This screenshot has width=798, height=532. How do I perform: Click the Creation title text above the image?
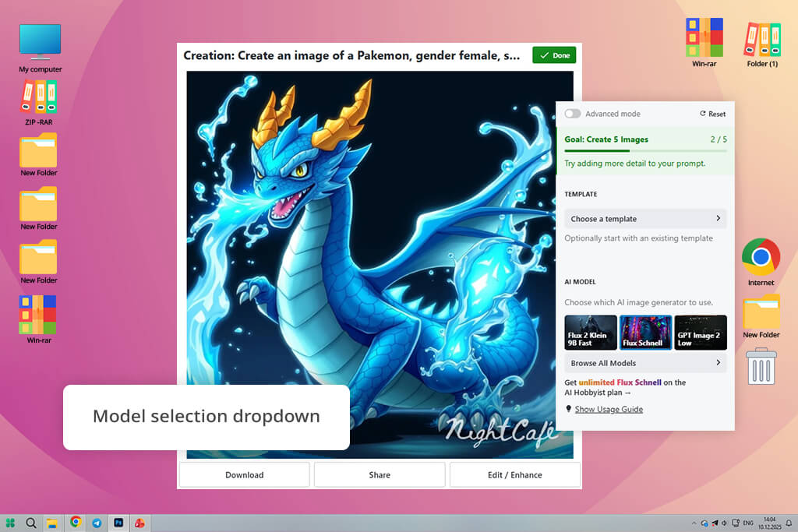coord(351,55)
